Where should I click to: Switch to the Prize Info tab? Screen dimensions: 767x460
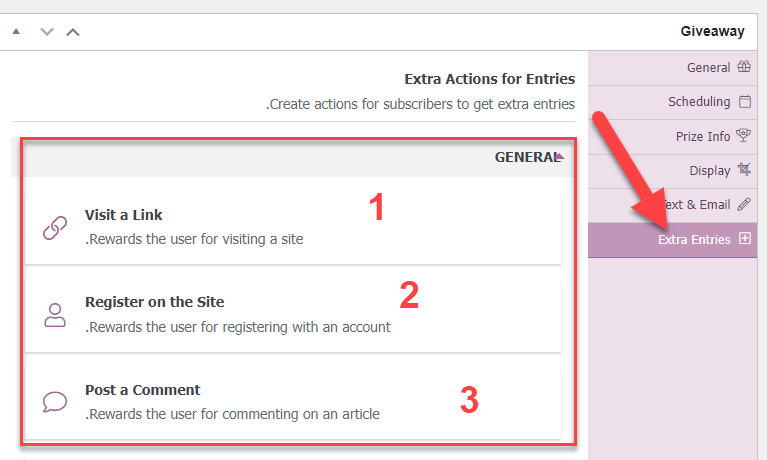704,136
